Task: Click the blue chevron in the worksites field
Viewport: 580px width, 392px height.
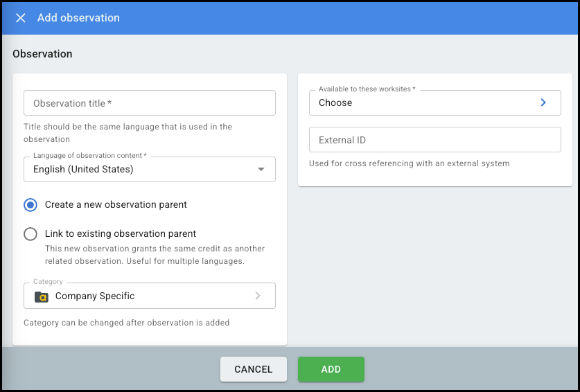Action: [543, 103]
